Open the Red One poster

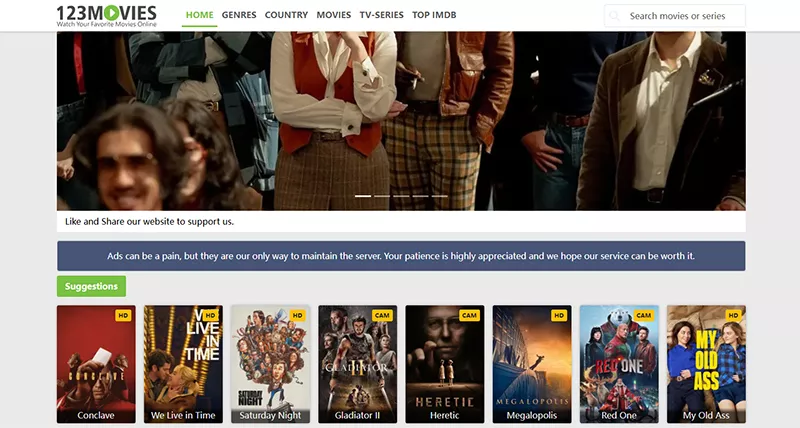point(619,364)
